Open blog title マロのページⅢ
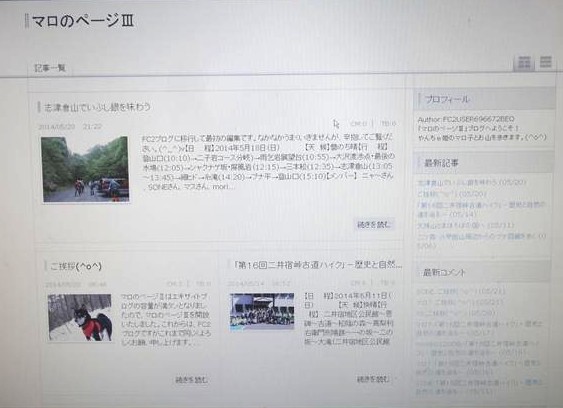 [83, 21]
